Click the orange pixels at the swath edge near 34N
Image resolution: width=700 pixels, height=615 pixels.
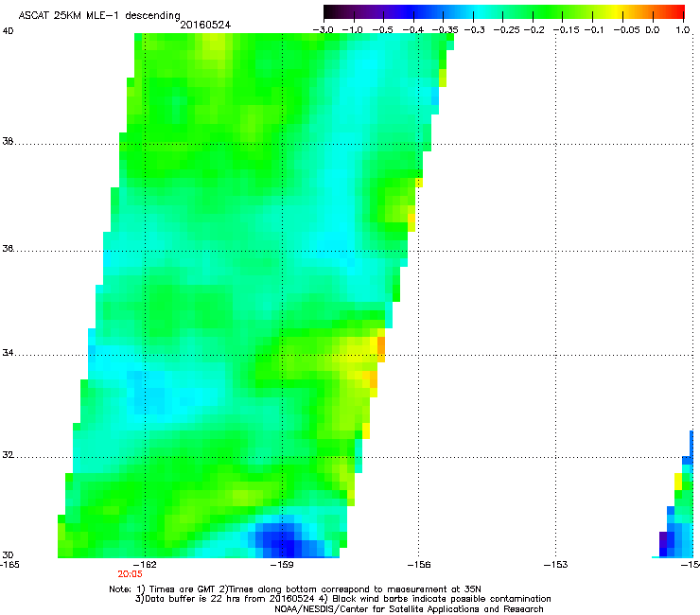click(381, 349)
